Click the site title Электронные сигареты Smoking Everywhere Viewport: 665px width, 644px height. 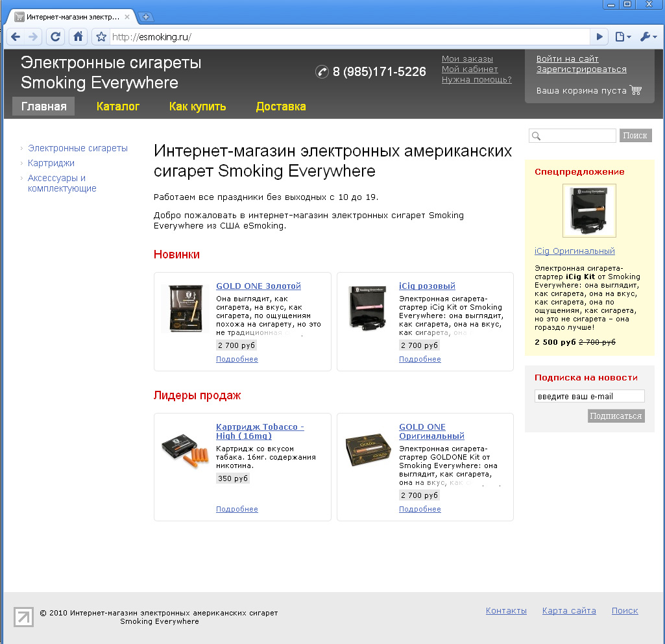111,73
